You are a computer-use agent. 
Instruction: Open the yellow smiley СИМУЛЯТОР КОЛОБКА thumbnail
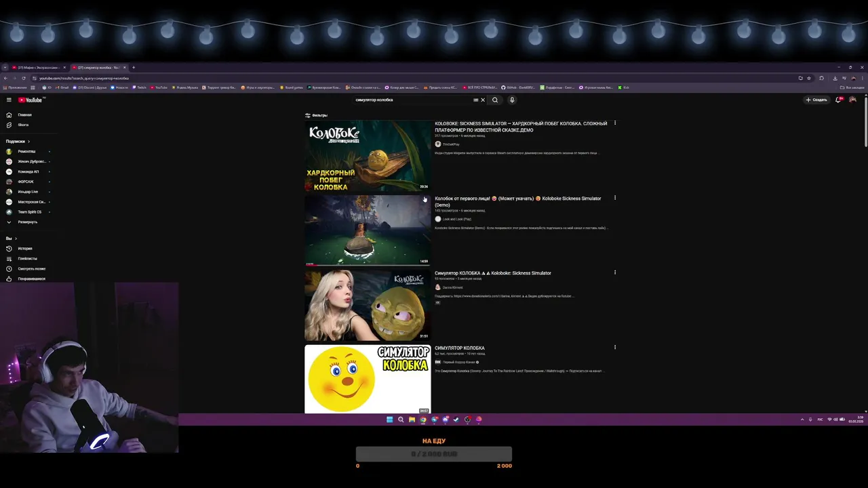click(368, 379)
